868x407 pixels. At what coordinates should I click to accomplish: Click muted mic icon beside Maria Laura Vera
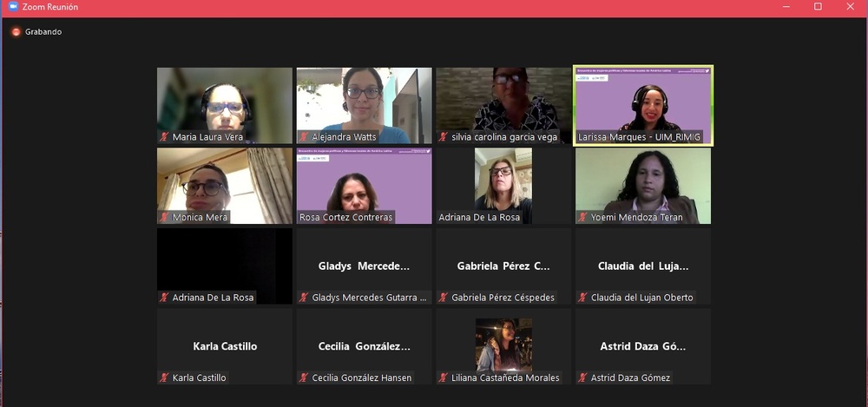click(164, 137)
